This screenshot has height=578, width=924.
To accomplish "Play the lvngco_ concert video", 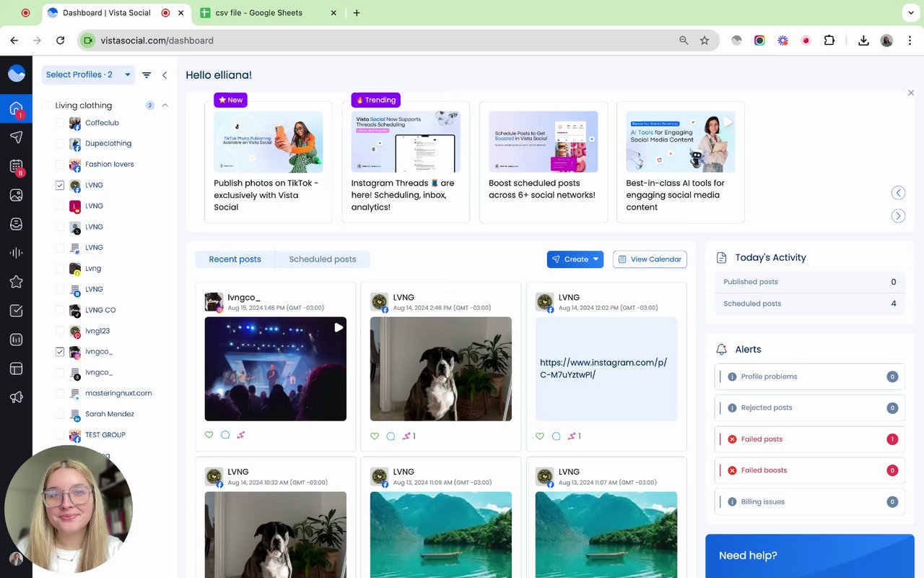I will coord(339,327).
